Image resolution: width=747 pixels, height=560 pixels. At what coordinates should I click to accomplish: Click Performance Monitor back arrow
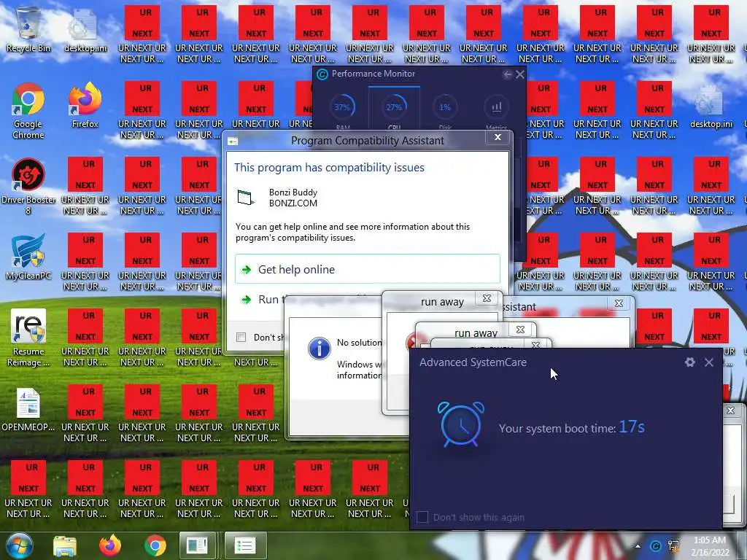pyautogui.click(x=508, y=74)
